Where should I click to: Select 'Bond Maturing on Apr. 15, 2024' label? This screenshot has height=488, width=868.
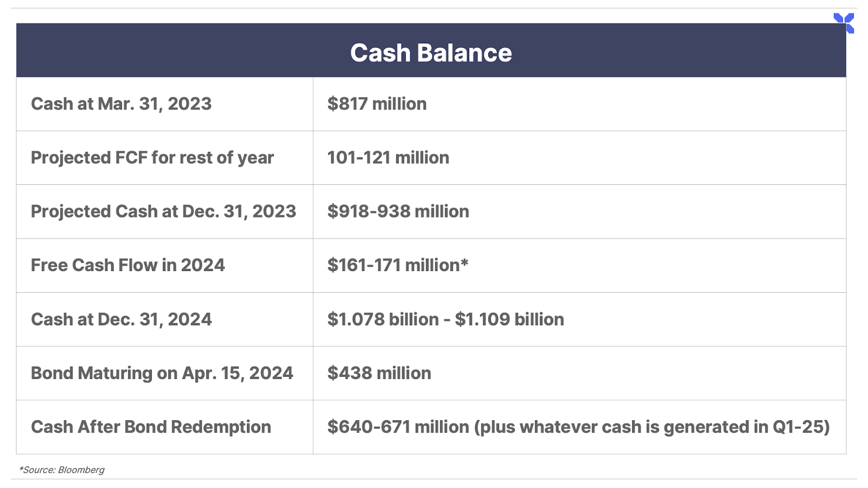click(x=162, y=373)
